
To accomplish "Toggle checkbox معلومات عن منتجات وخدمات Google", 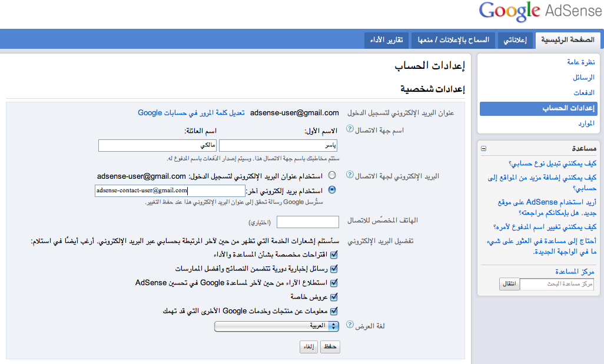I will [334, 311].
